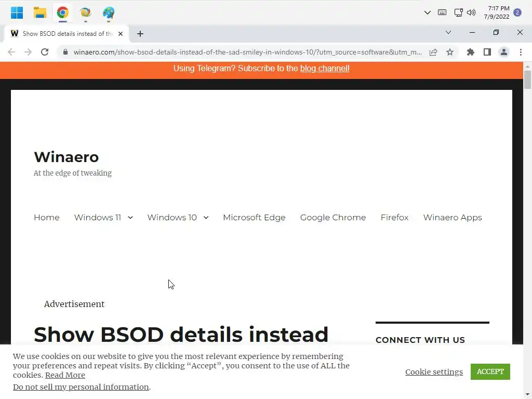Go back to the previous page
532x399 pixels.
pyautogui.click(x=11, y=52)
